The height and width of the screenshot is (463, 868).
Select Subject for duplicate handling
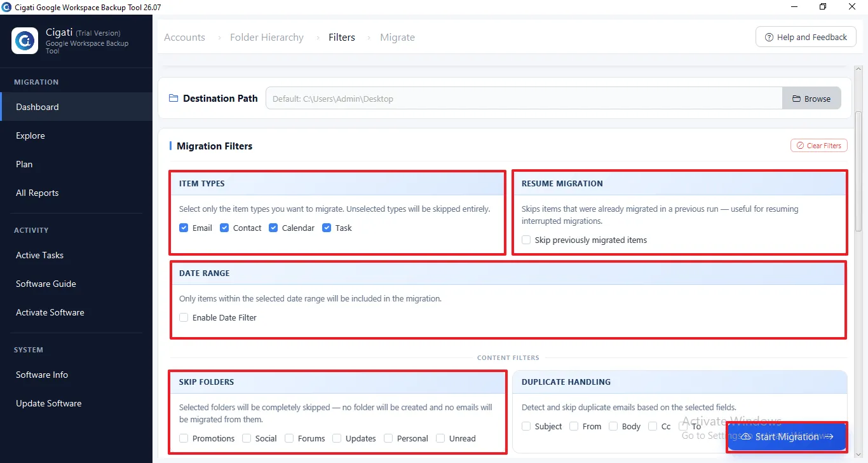[x=526, y=426]
